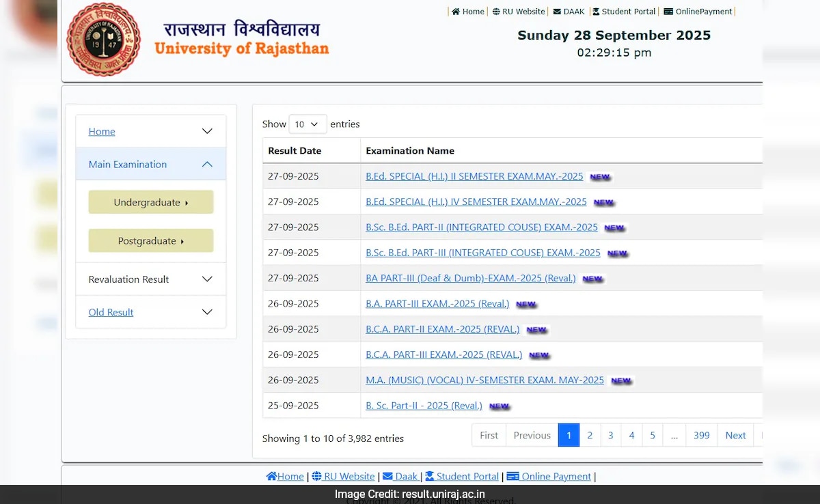Go to page 2 of results
The height and width of the screenshot is (504, 820).
590,435
